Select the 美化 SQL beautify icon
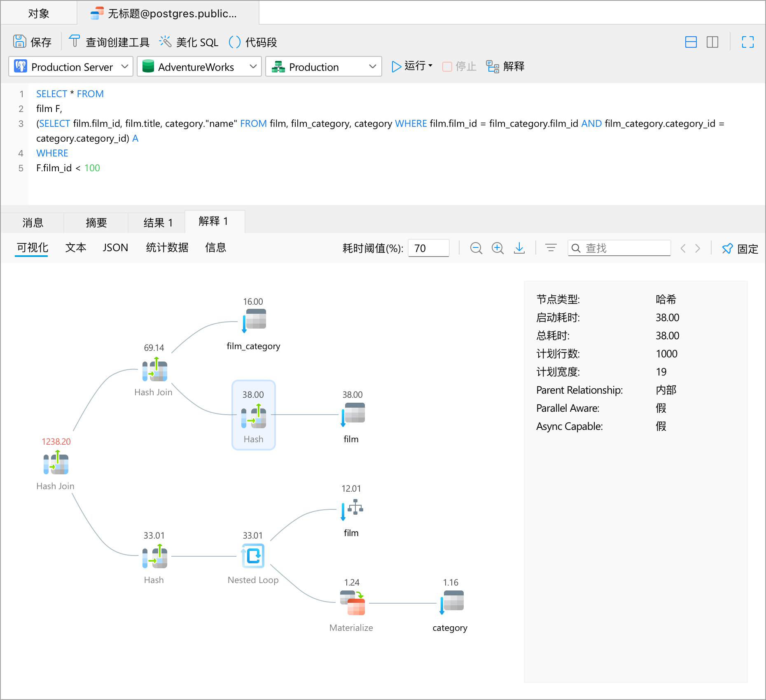The image size is (766, 700). tap(165, 41)
